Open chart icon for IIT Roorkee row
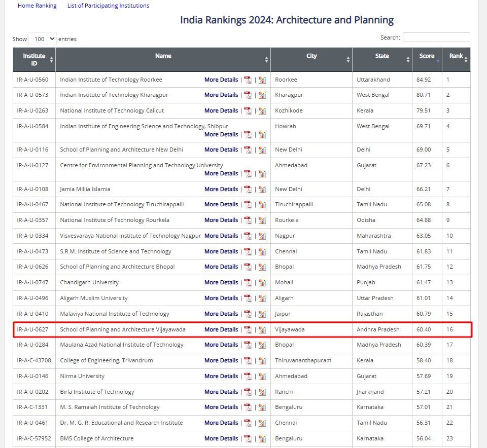Screen dimensions: 487x448 click(x=262, y=80)
